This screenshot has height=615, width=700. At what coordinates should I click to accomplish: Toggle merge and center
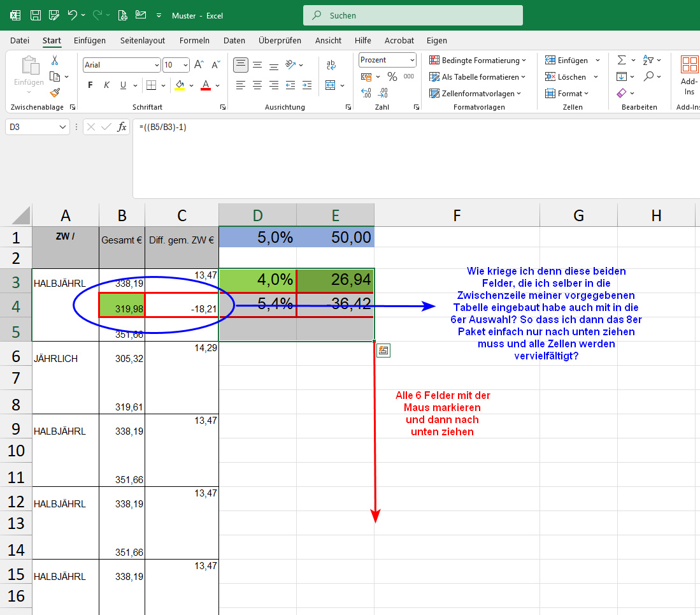click(x=331, y=85)
